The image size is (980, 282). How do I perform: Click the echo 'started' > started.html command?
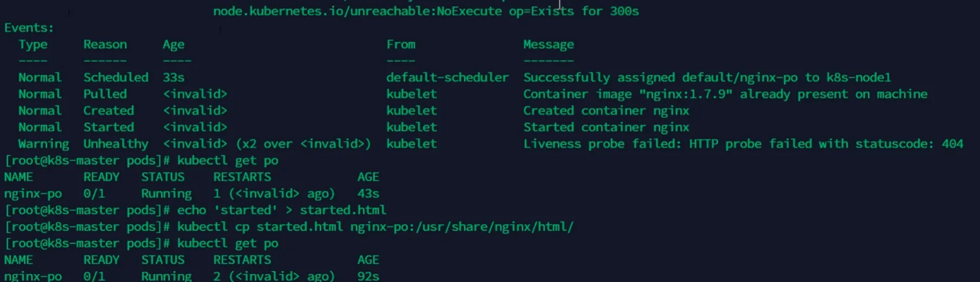(x=281, y=210)
